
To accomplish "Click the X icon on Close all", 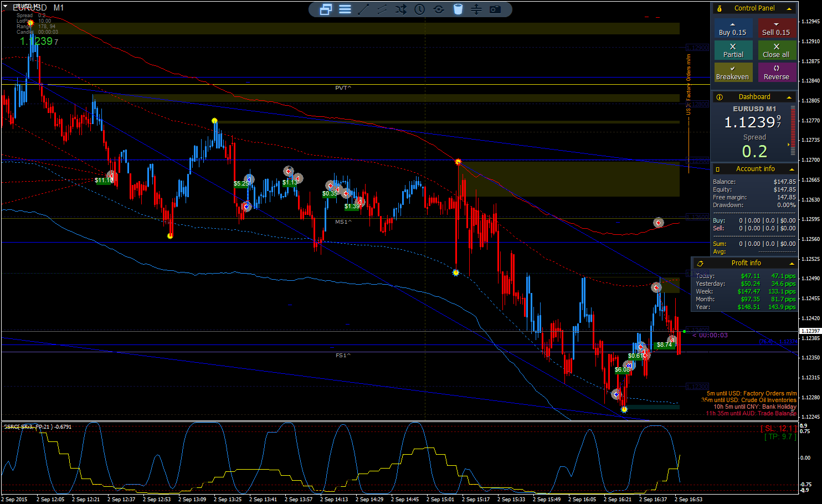I will [777, 47].
